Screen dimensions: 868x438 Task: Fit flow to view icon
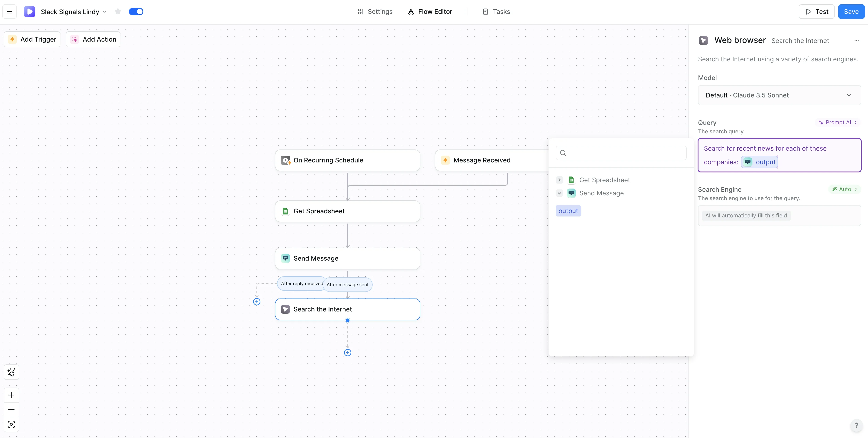[11, 424]
